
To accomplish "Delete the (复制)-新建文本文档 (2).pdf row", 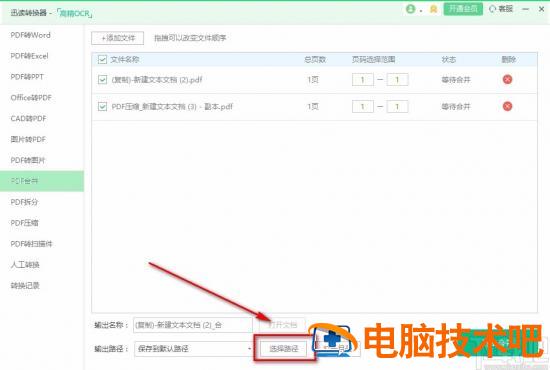I will click(x=507, y=80).
